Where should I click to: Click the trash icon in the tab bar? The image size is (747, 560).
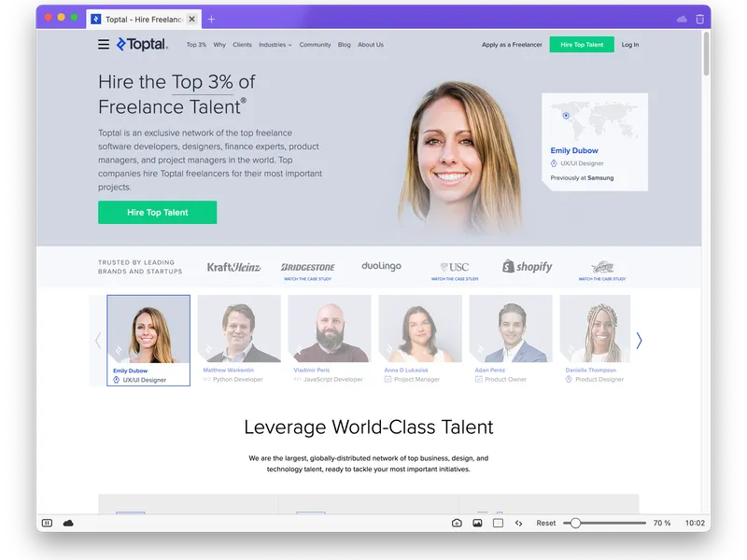(x=699, y=19)
